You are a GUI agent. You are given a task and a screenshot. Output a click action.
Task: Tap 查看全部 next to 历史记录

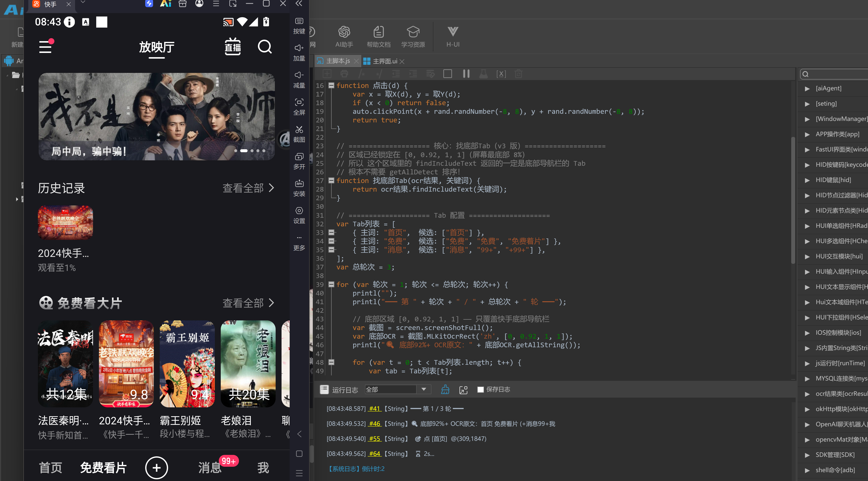click(248, 188)
